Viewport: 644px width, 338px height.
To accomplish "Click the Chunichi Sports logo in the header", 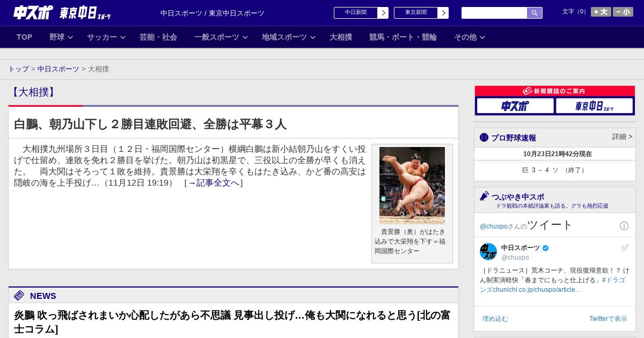I will click(x=33, y=12).
